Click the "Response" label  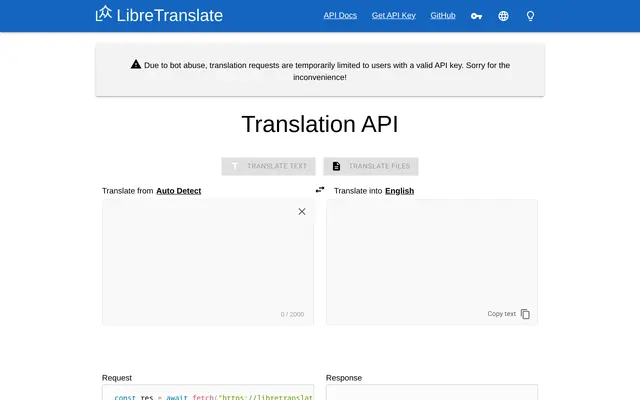pyautogui.click(x=344, y=378)
